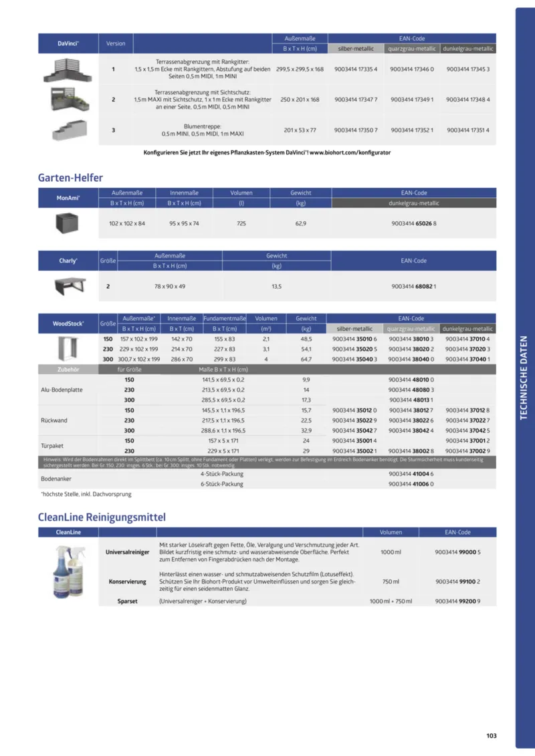The height and width of the screenshot is (756, 535).
Task: Select quarzgrau-metallic color header in WoodStock table
Action: [x=412, y=329]
